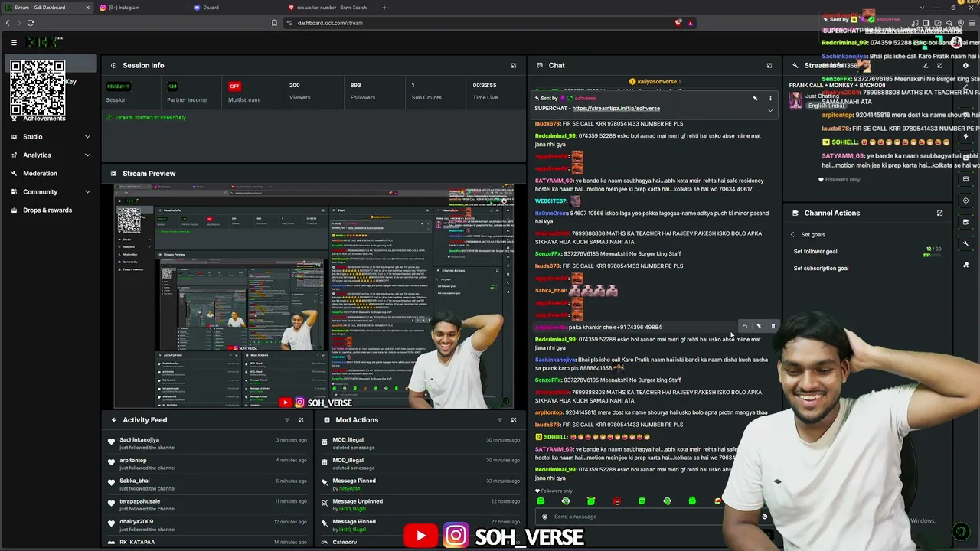Open the emoji picker in chat input
Viewport: 980px width, 551px height.
pos(764,517)
